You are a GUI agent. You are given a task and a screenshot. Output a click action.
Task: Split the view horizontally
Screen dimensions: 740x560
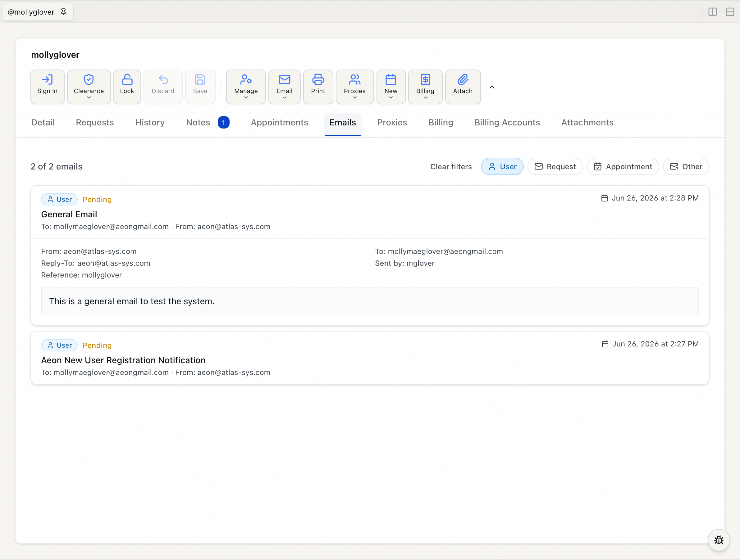pos(730,12)
